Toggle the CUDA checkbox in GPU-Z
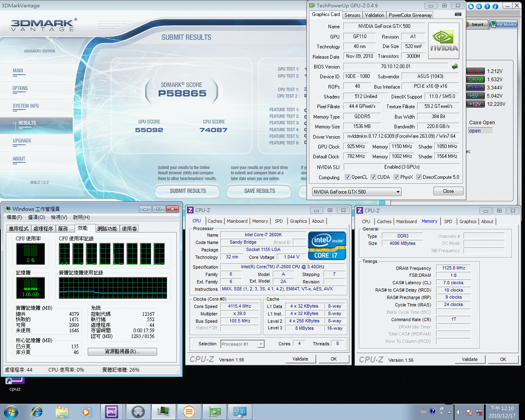 pyautogui.click(x=373, y=177)
